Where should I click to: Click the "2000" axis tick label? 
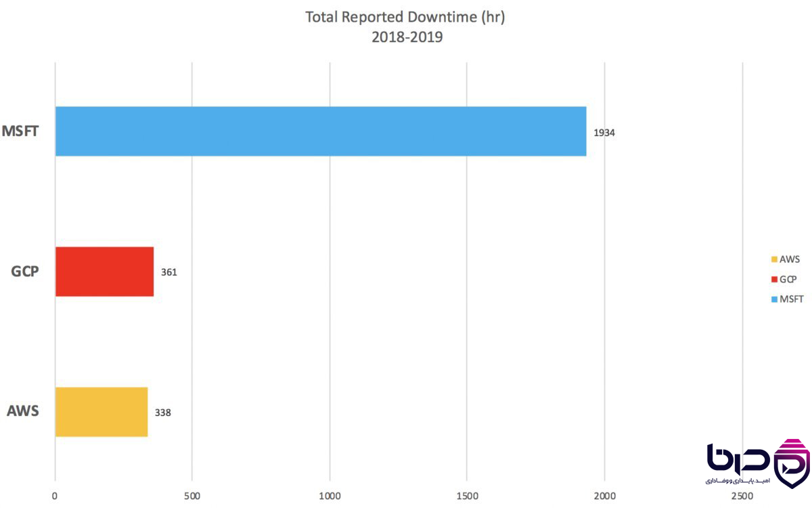pyautogui.click(x=604, y=496)
